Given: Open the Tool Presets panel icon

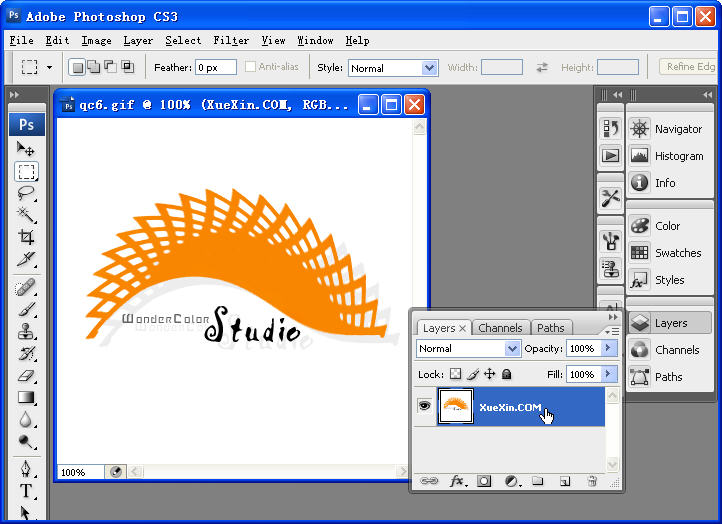Looking at the screenshot, I should pos(611,198).
